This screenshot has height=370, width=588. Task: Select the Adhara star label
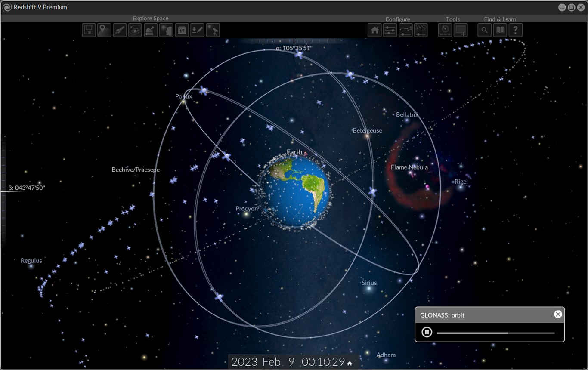[x=386, y=355]
